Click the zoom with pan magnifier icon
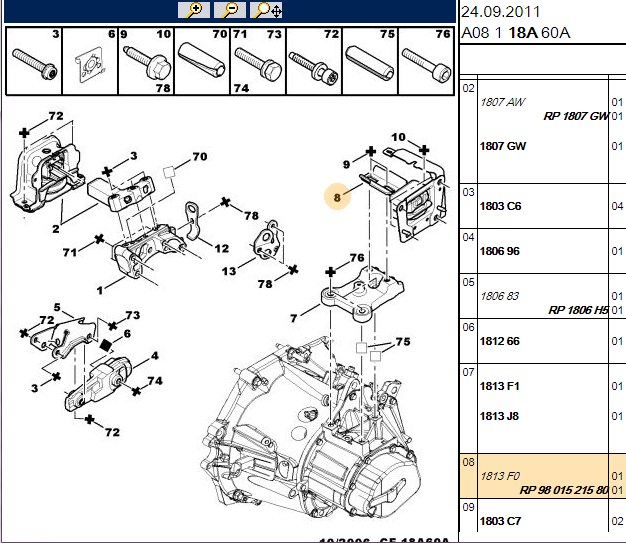 266,10
